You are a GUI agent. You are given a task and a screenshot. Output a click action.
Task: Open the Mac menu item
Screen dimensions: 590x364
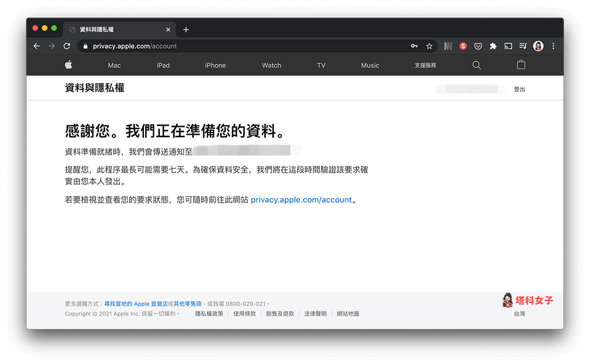click(x=115, y=66)
